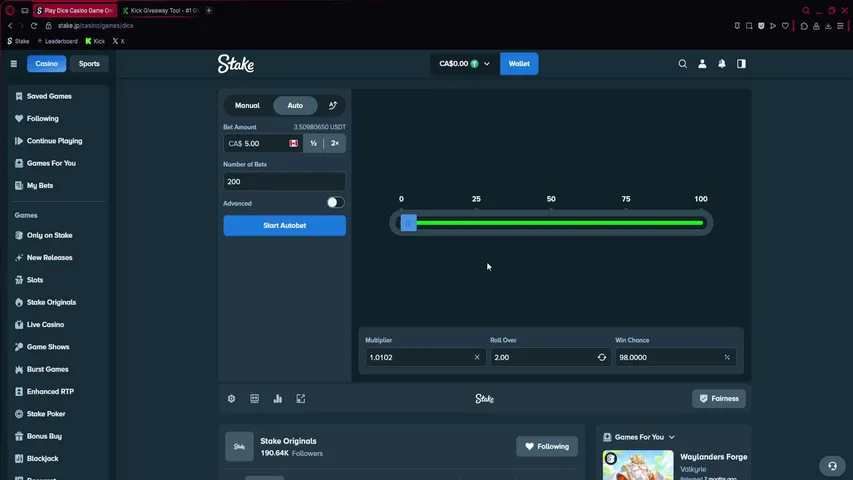
Task: Open the Stake bookmark
Action: click(x=18, y=41)
